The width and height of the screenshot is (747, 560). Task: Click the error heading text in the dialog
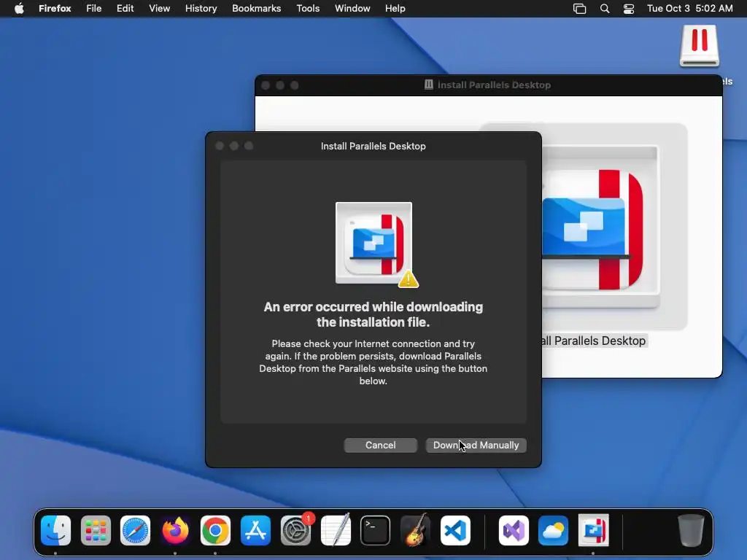coord(373,314)
